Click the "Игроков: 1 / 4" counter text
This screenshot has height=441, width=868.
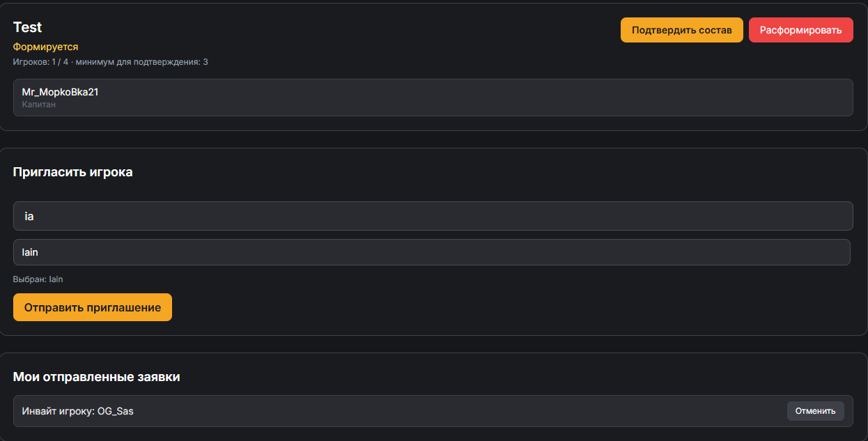pos(40,62)
